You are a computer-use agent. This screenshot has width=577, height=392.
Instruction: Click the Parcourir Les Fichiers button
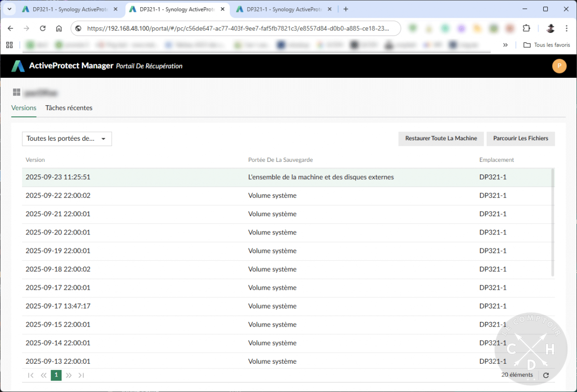pos(520,138)
